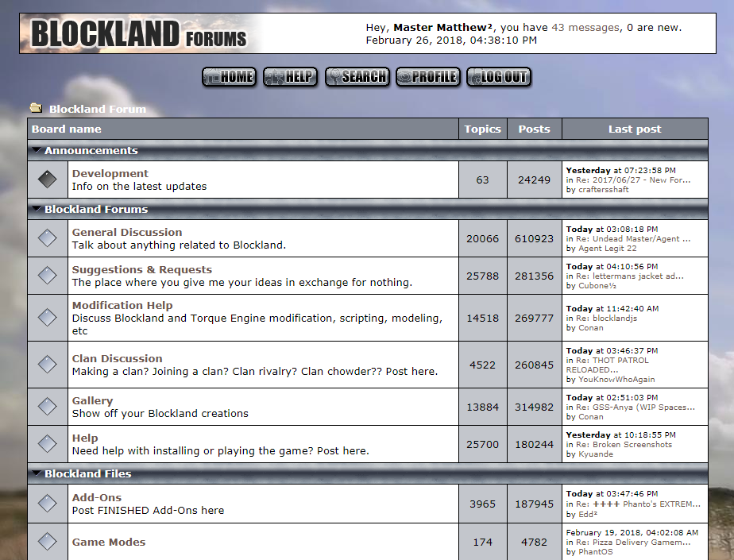Open the Help board link
The height and width of the screenshot is (560, 734).
(x=85, y=438)
